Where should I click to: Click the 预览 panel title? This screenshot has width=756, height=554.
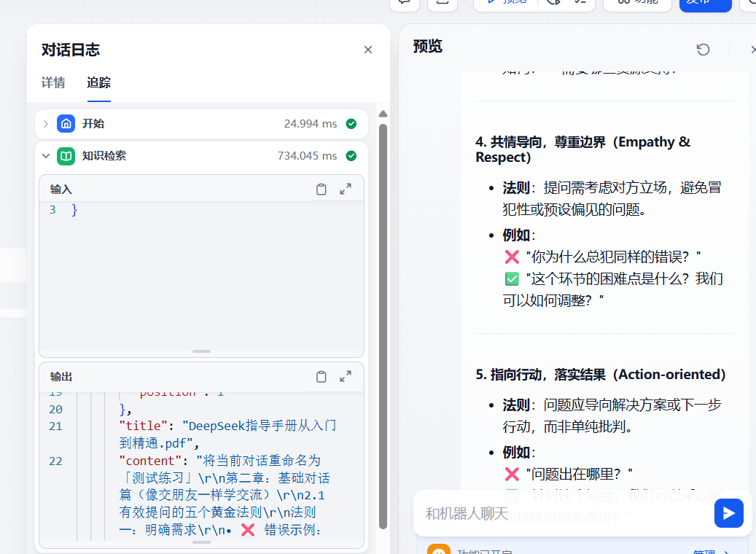pos(427,46)
